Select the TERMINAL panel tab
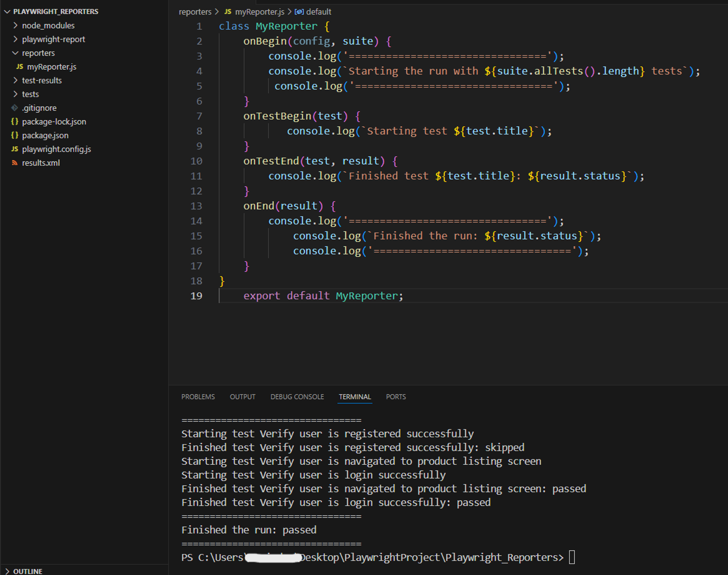The width and height of the screenshot is (728, 575). [x=355, y=397]
